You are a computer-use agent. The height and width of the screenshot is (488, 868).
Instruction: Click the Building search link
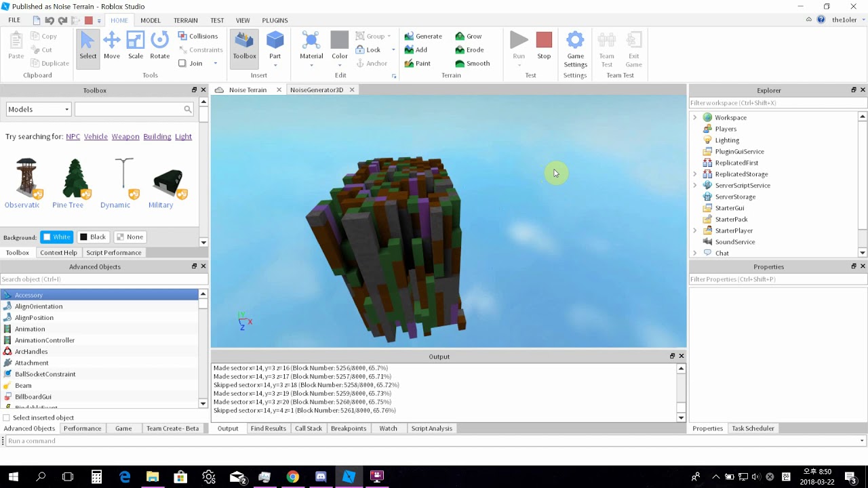click(157, 136)
